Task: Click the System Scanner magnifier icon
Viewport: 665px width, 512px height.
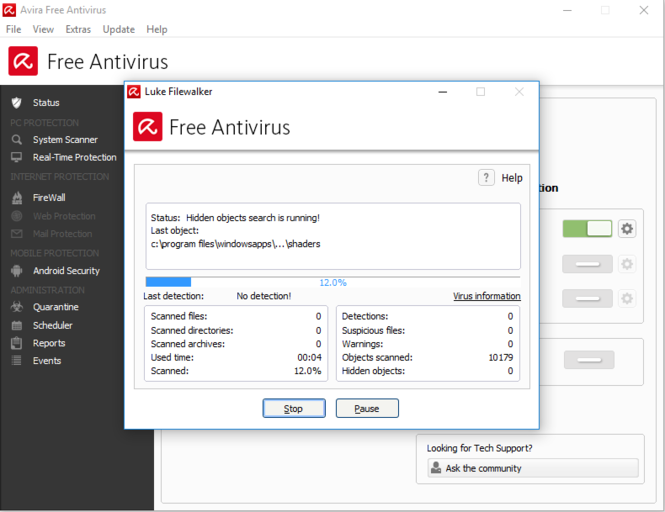Action: pos(17,140)
